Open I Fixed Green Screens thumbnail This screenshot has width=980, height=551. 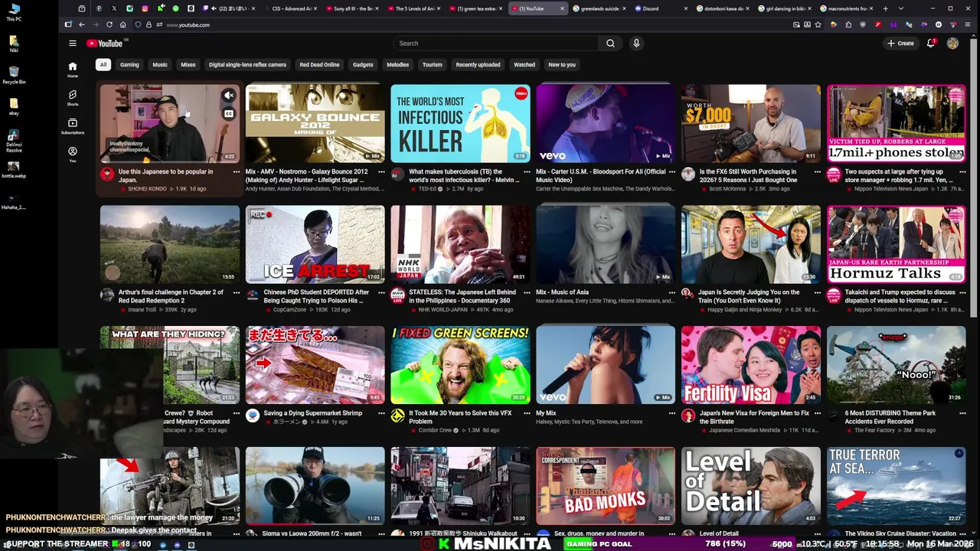pyautogui.click(x=460, y=364)
